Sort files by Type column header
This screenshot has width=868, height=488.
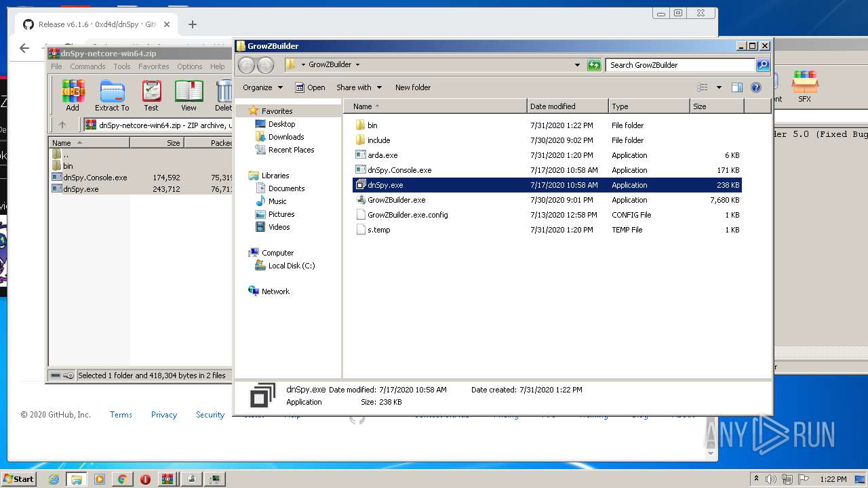pos(649,106)
